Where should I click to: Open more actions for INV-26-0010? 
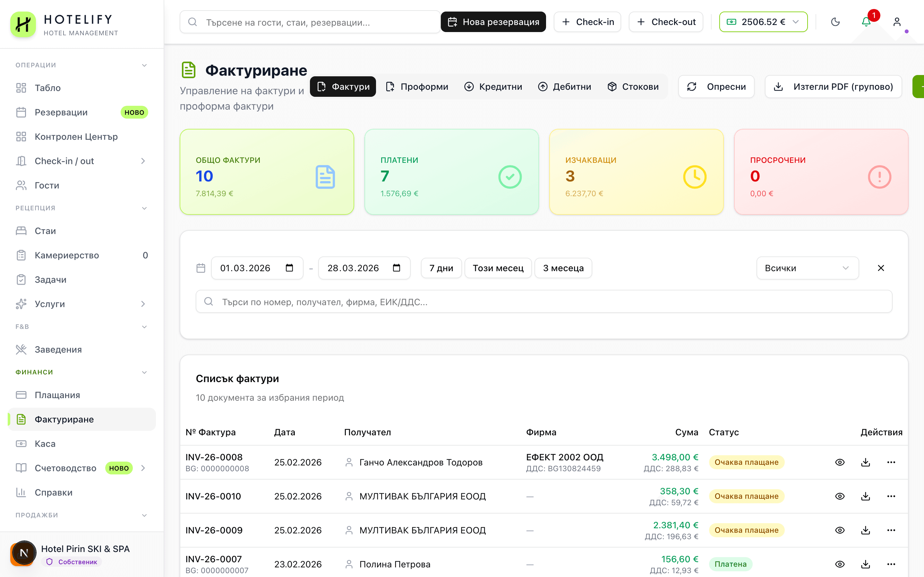coord(891,496)
